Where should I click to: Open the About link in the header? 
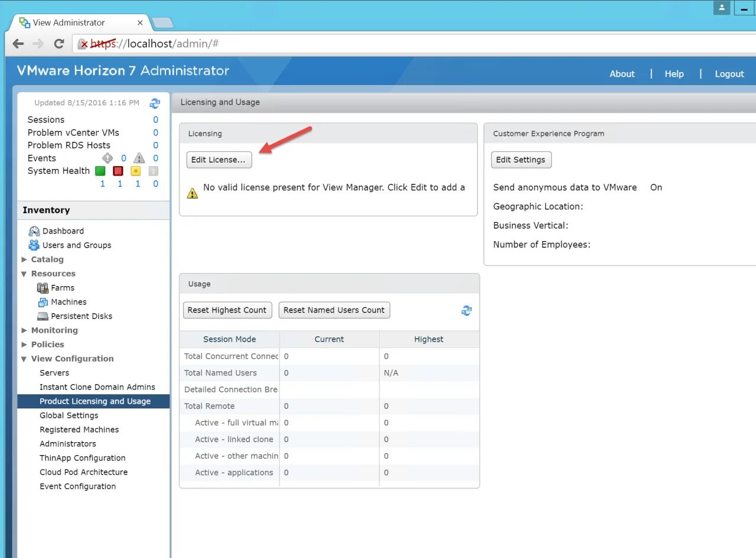pyautogui.click(x=622, y=74)
